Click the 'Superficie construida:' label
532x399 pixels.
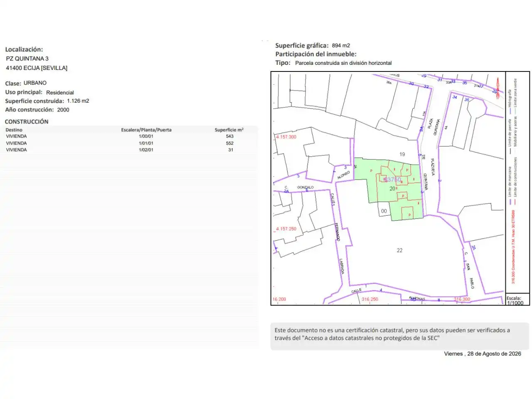click(x=34, y=101)
